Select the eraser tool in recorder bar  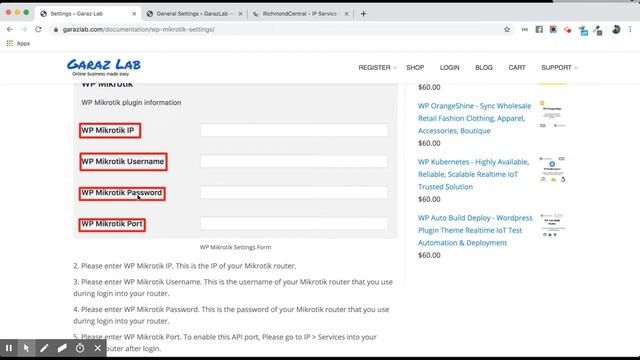(62, 348)
